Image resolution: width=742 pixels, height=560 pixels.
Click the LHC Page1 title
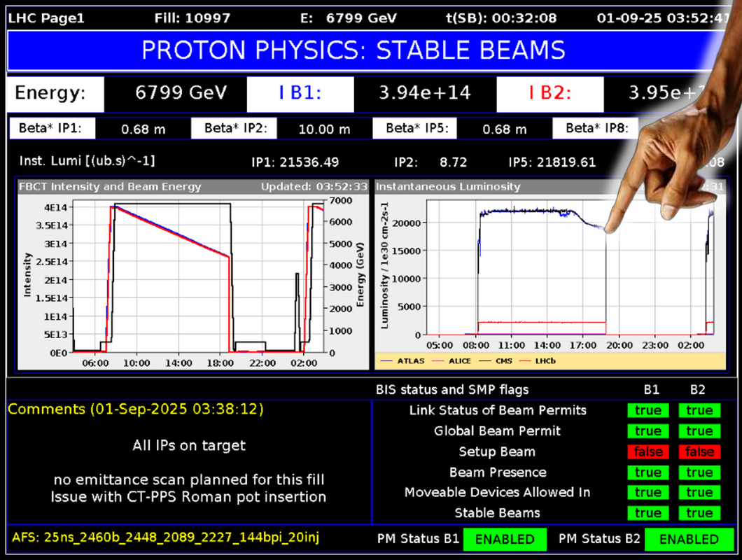click(x=46, y=18)
